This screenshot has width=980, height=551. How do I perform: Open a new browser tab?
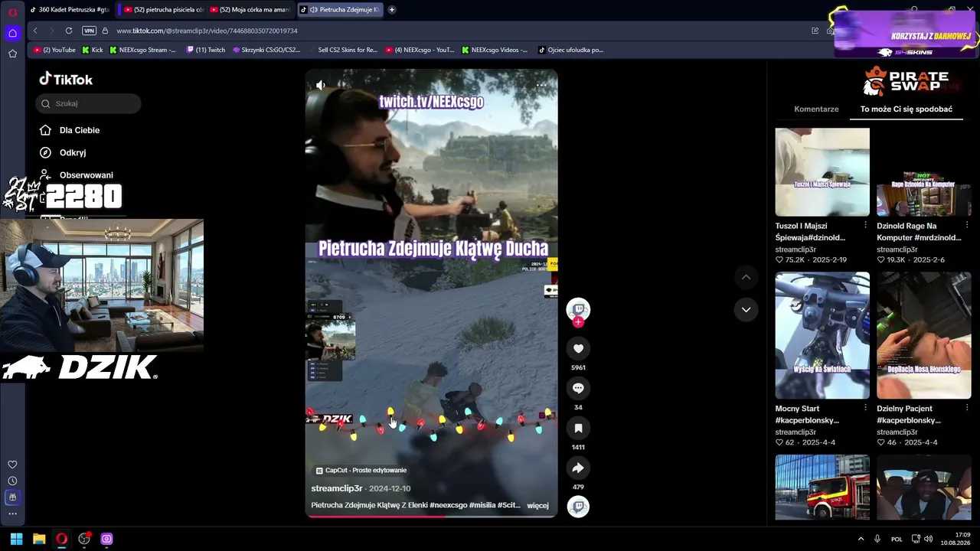coord(392,10)
